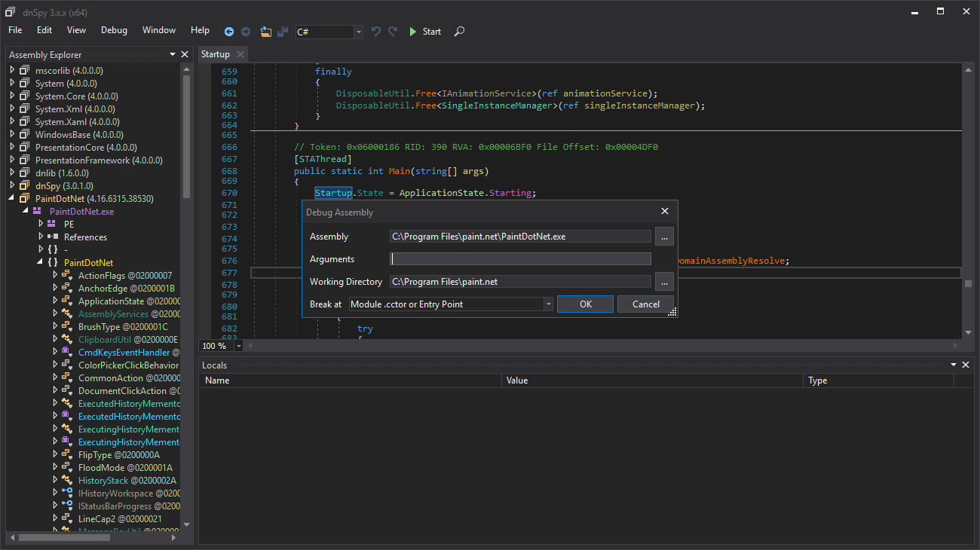Open the Window menu
This screenshot has height=550, width=980.
[159, 30]
